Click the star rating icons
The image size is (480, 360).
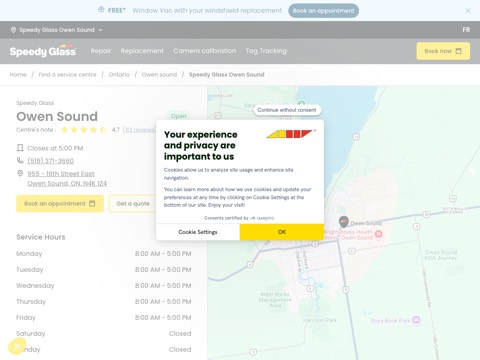tap(84, 130)
